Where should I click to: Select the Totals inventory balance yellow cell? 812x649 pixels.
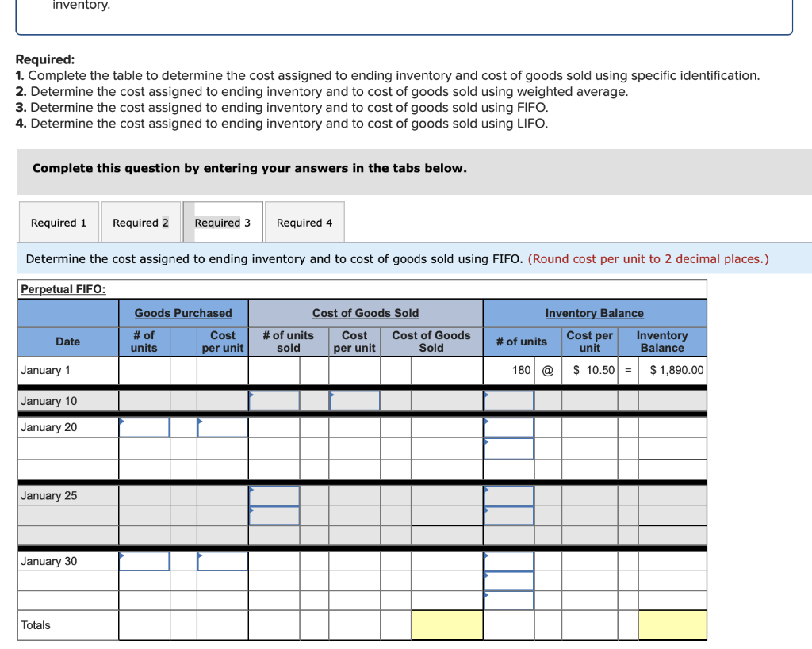pyautogui.click(x=672, y=625)
